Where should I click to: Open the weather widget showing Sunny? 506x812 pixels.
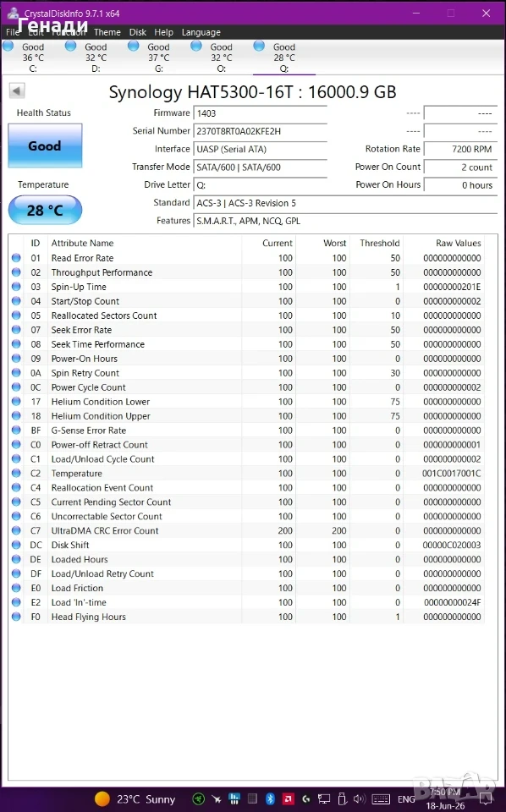[x=135, y=799]
